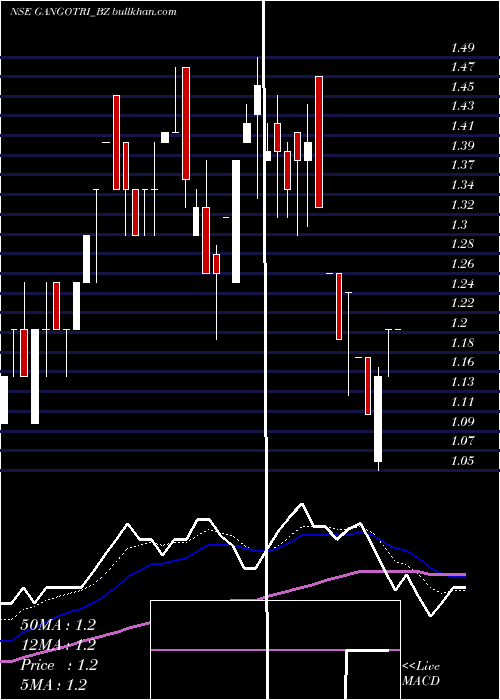The image size is (500, 700).
Task: Click the 1.16 price axis label
Action: [462, 362]
